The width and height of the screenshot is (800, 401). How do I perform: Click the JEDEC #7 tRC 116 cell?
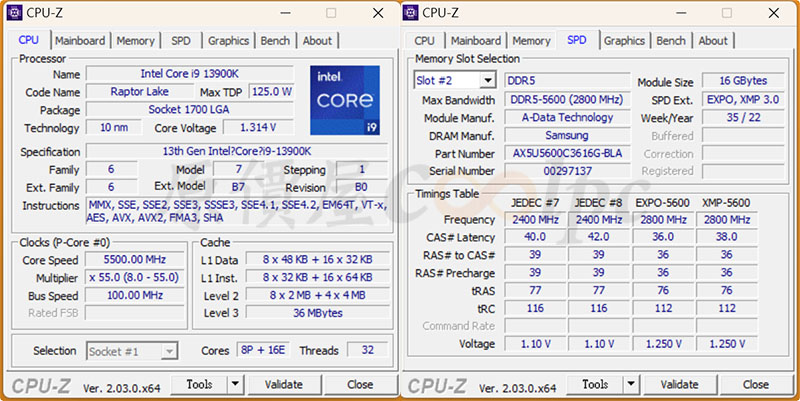click(x=535, y=309)
